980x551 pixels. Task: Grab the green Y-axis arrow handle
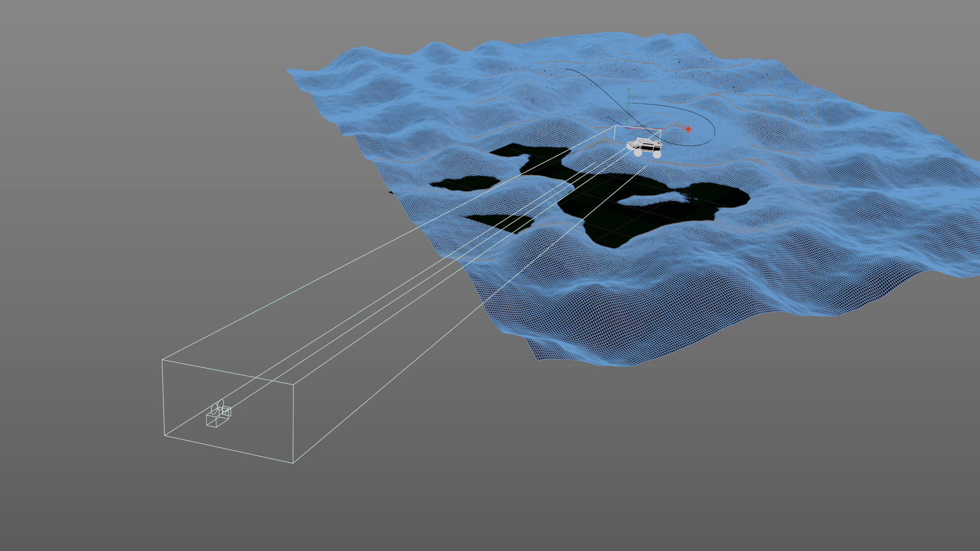pyautogui.click(x=629, y=92)
